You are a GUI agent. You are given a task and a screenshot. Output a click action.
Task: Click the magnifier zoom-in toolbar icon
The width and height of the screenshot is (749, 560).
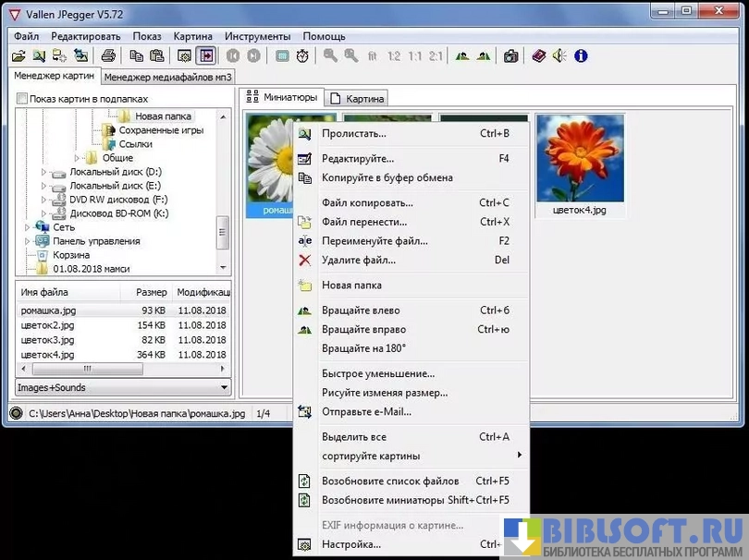point(330,56)
